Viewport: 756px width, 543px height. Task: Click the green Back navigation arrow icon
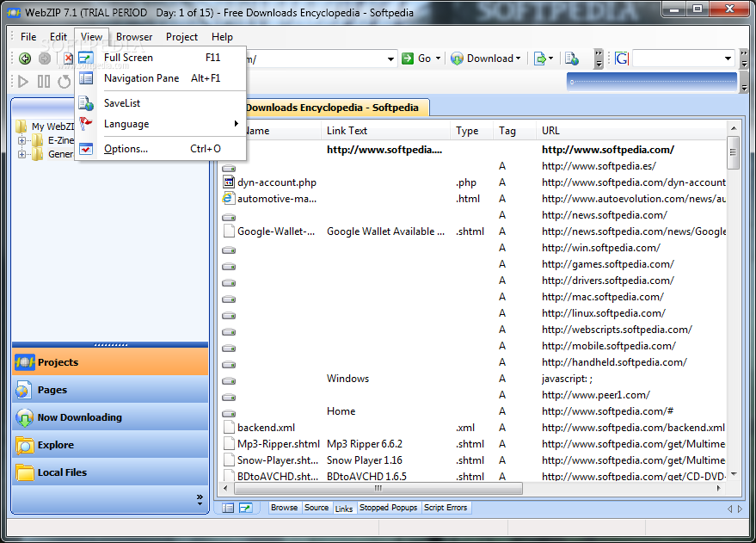pos(25,59)
